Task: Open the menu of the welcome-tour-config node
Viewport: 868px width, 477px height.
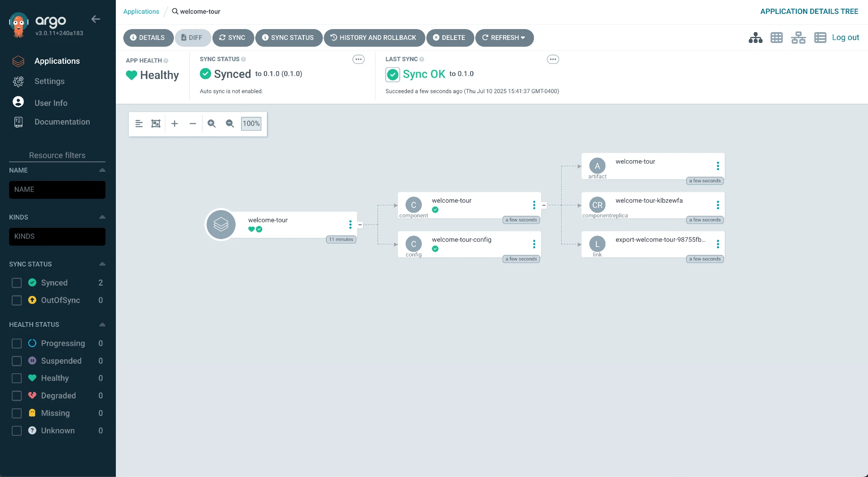Action: click(534, 244)
